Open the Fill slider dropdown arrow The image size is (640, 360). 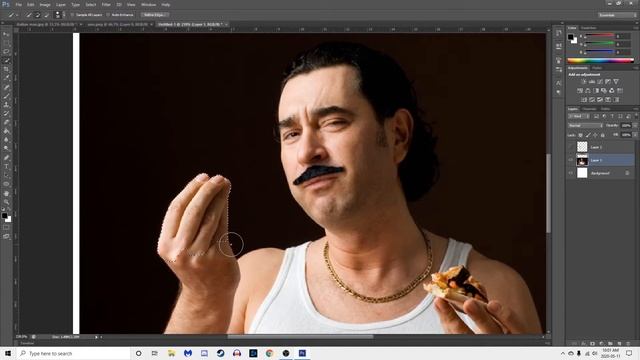click(635, 135)
